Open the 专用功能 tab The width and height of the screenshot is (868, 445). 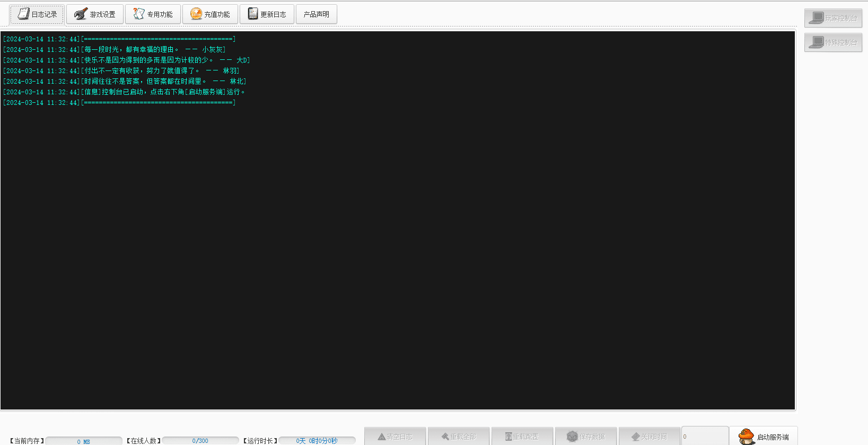[153, 14]
